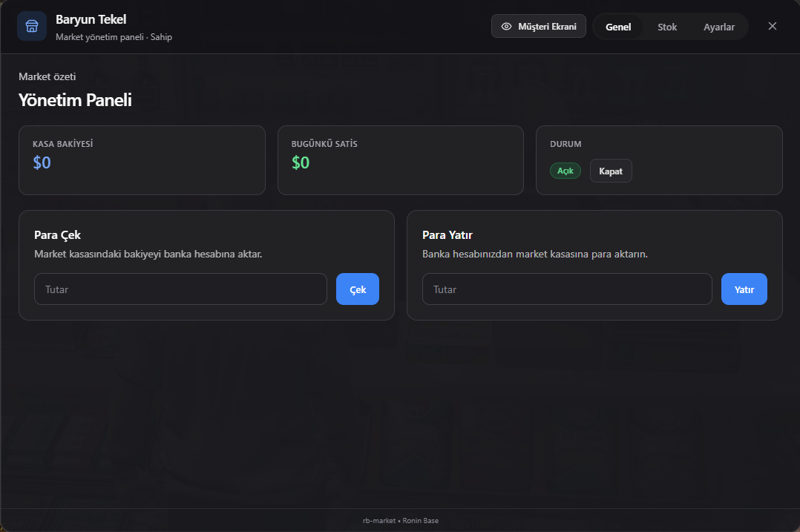Switch to the Stok tab

667,27
